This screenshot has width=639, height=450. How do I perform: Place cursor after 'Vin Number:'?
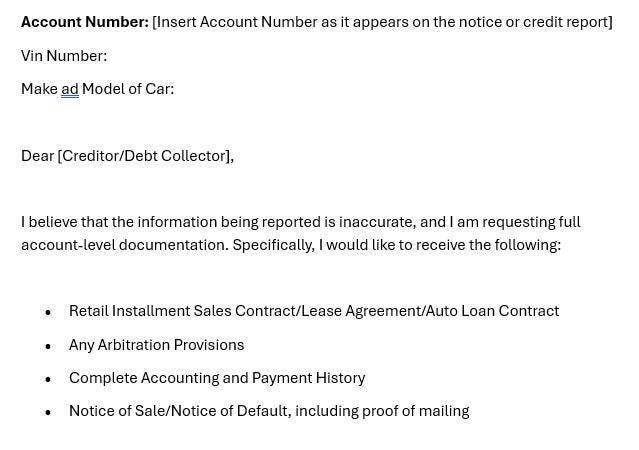tap(108, 56)
